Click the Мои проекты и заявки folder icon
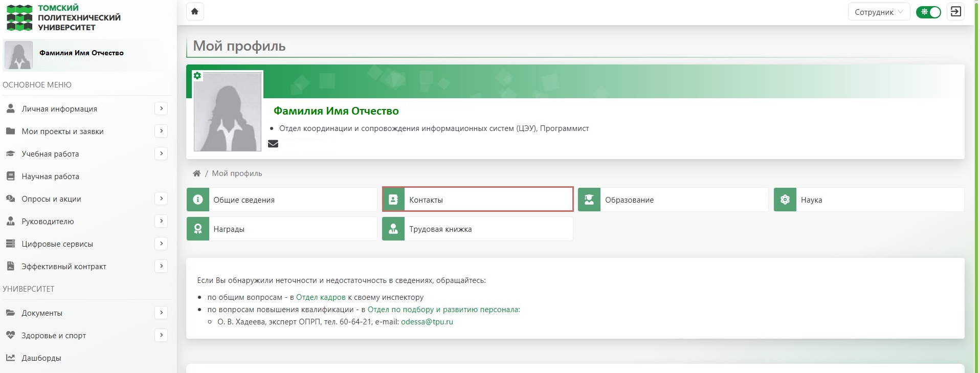 click(x=10, y=131)
